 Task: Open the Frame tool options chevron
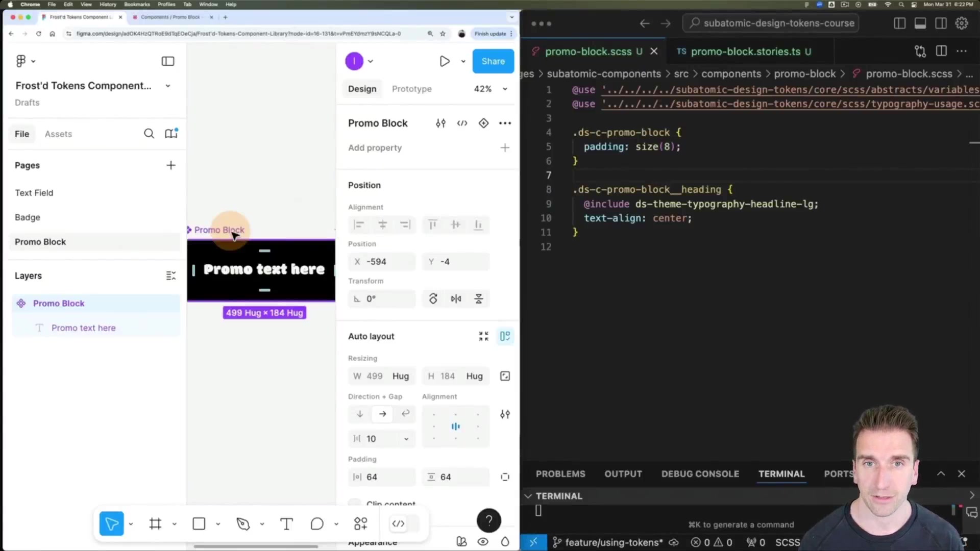coord(174,524)
